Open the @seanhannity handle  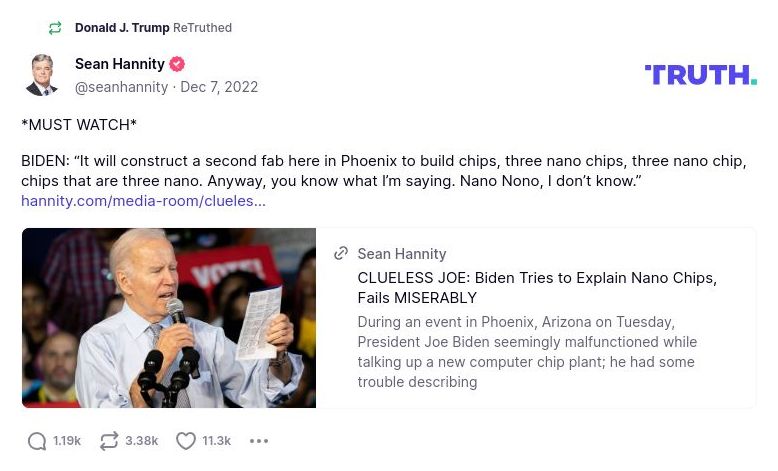pos(121,87)
